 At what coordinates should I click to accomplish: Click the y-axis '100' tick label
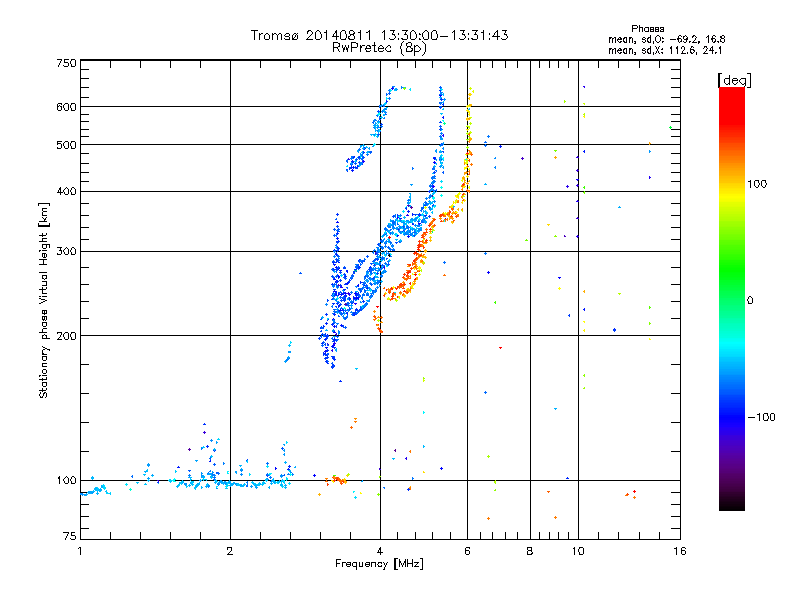(x=66, y=480)
